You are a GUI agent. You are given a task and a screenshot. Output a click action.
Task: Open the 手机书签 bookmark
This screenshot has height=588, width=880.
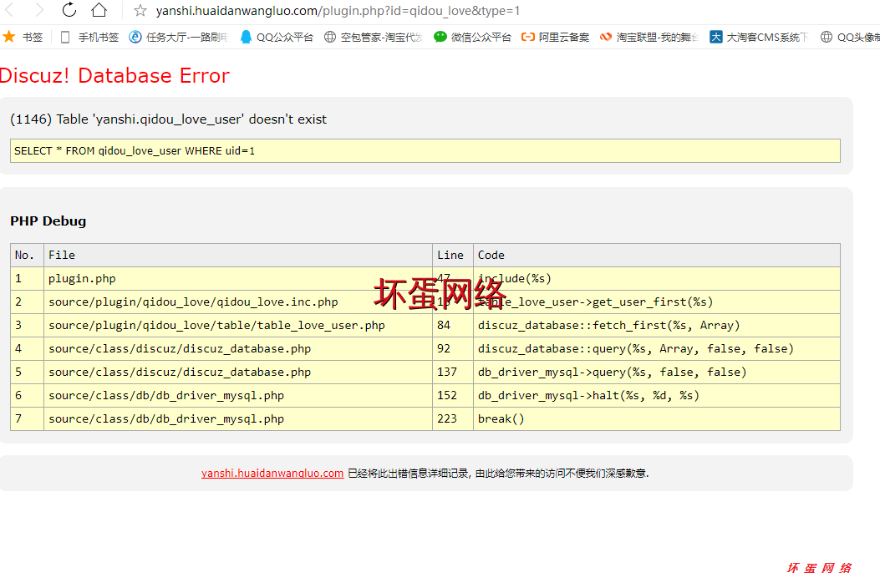pos(89,37)
